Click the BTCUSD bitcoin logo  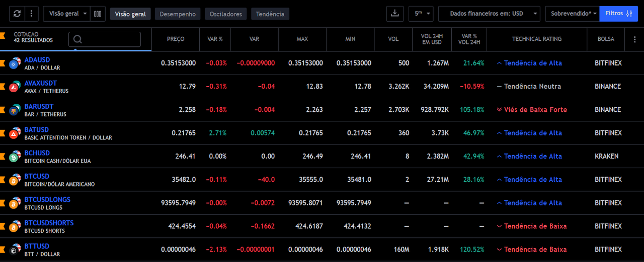(14, 180)
